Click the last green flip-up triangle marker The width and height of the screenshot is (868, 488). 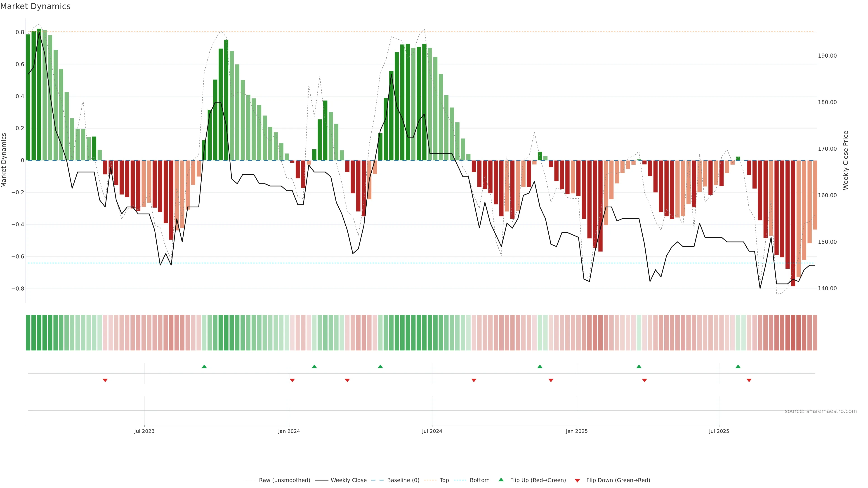(738, 366)
